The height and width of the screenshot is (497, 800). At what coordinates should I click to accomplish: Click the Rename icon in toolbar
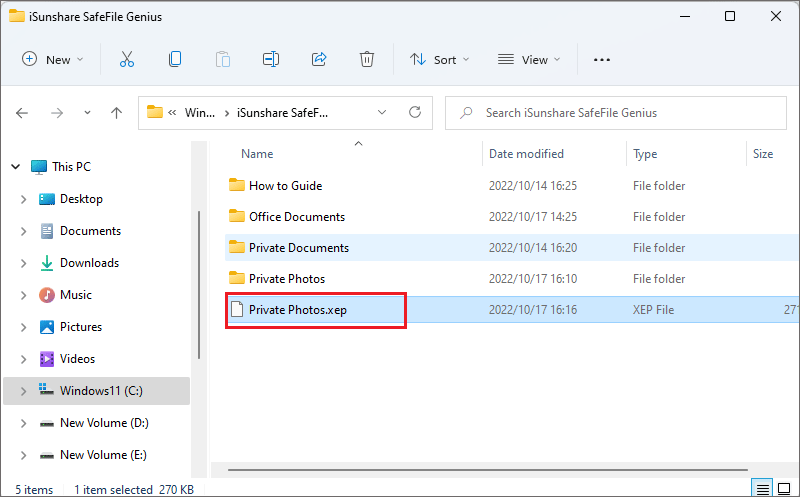(x=271, y=60)
